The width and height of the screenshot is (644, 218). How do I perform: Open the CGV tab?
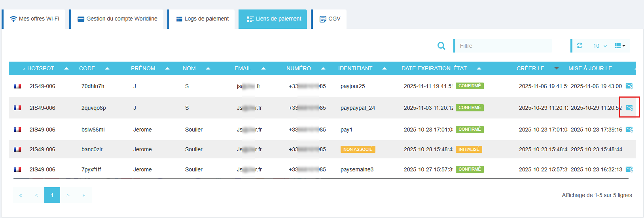pyautogui.click(x=330, y=19)
